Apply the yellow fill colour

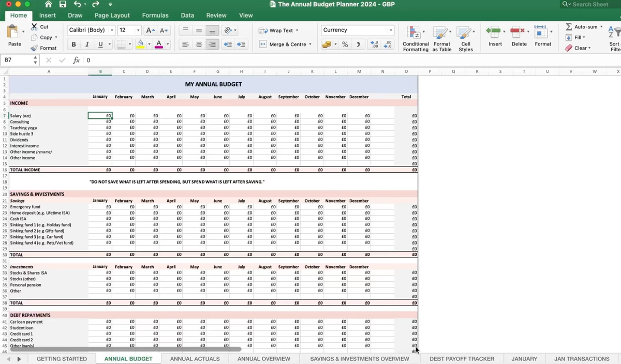click(x=140, y=44)
